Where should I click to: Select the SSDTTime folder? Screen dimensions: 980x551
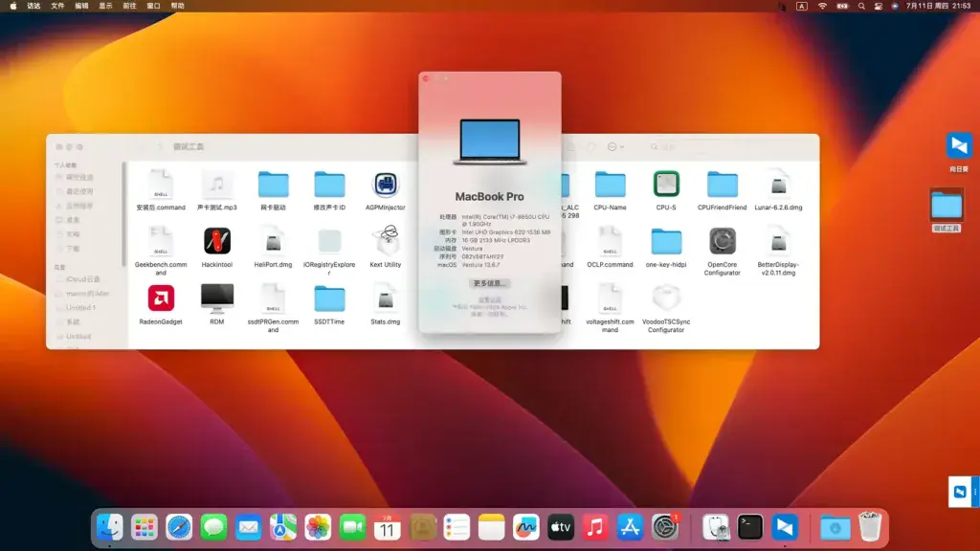pos(329,298)
